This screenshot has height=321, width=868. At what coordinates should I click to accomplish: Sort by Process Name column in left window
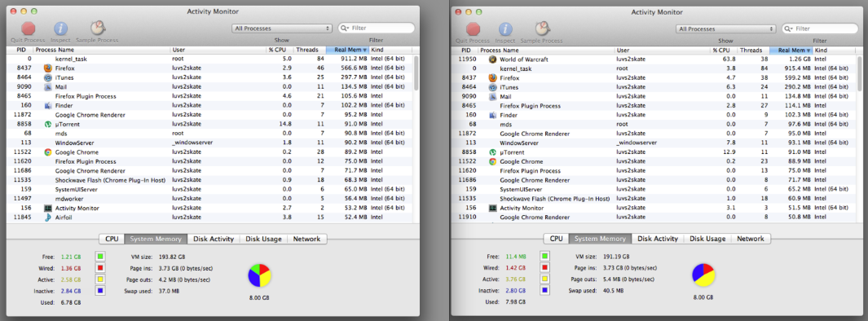[102, 50]
